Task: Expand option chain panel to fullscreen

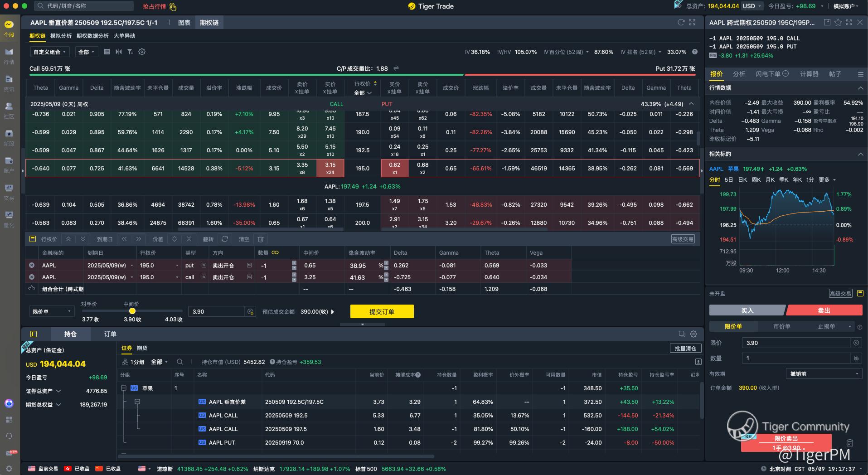Action: (x=692, y=22)
